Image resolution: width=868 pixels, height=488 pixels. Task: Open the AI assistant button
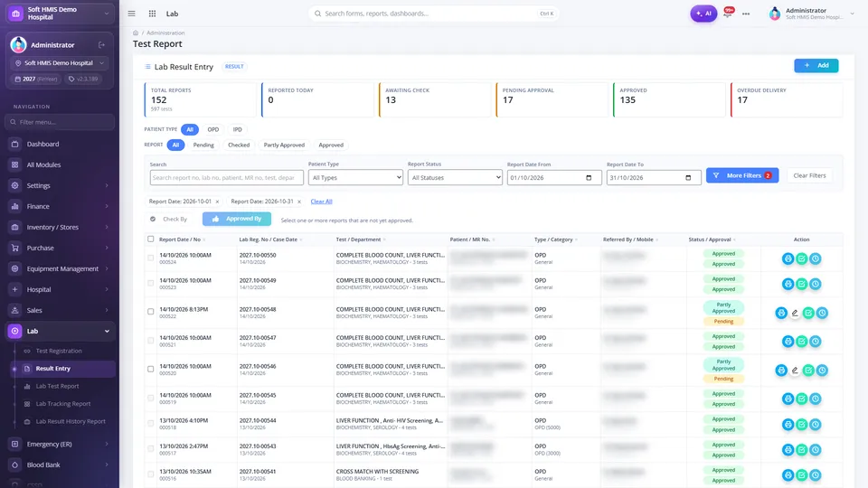pos(703,14)
